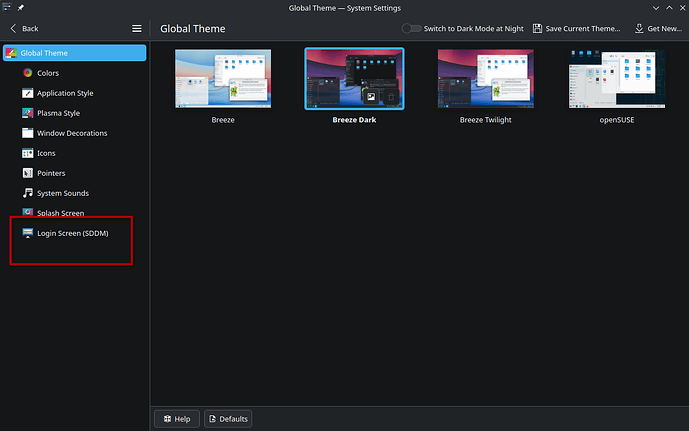Maximize window with up chevron
This screenshot has width=689, height=431.
point(669,8)
